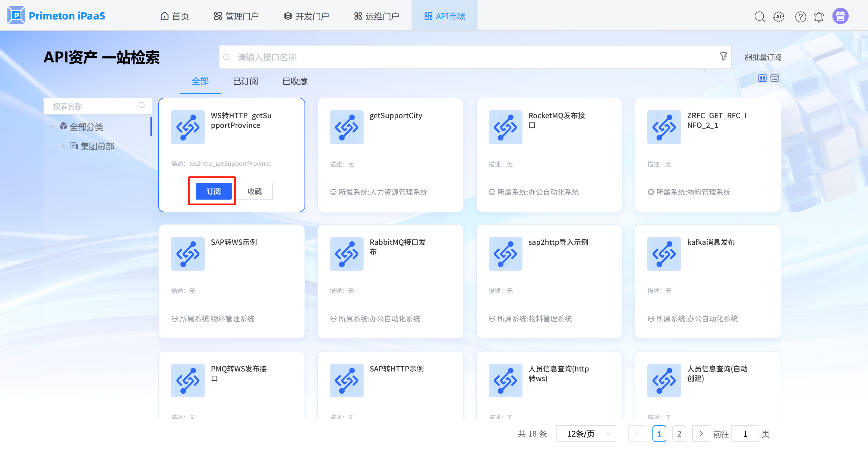Click 批量订阅 link
Image resolution: width=868 pixels, height=461 pixels.
tap(762, 57)
